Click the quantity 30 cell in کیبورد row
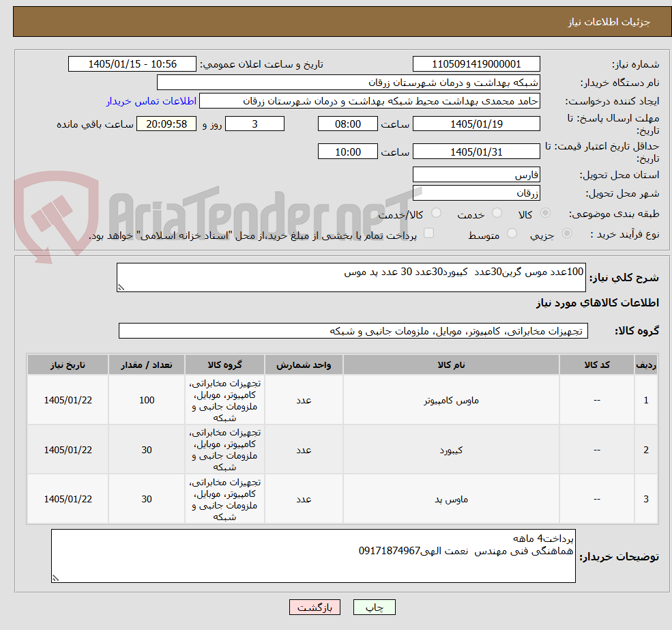 tap(147, 450)
